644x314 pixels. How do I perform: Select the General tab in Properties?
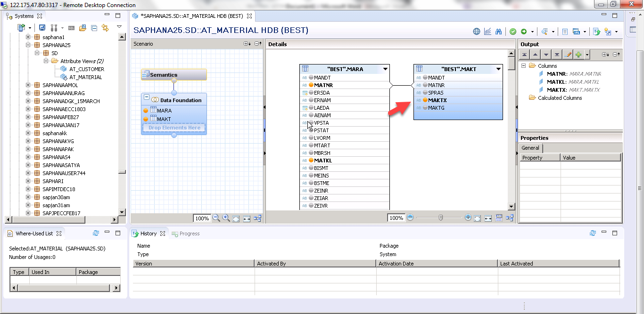(530, 148)
